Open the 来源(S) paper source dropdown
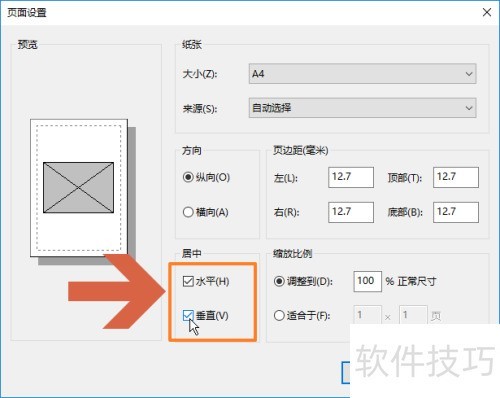The height and width of the screenshot is (398, 500). (362, 108)
